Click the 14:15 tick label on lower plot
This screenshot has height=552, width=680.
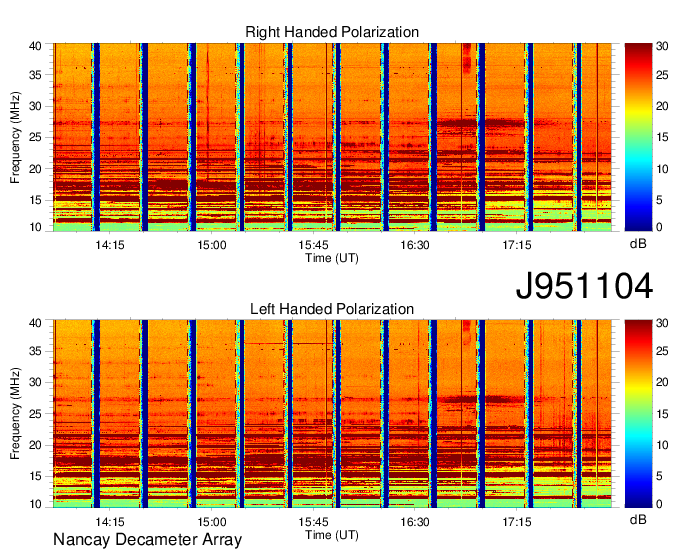110,521
